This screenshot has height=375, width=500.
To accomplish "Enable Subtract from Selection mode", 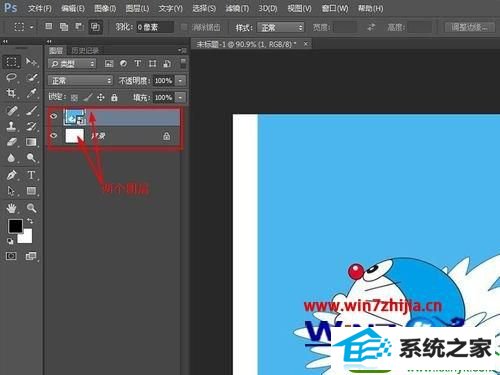I will 79,26.
